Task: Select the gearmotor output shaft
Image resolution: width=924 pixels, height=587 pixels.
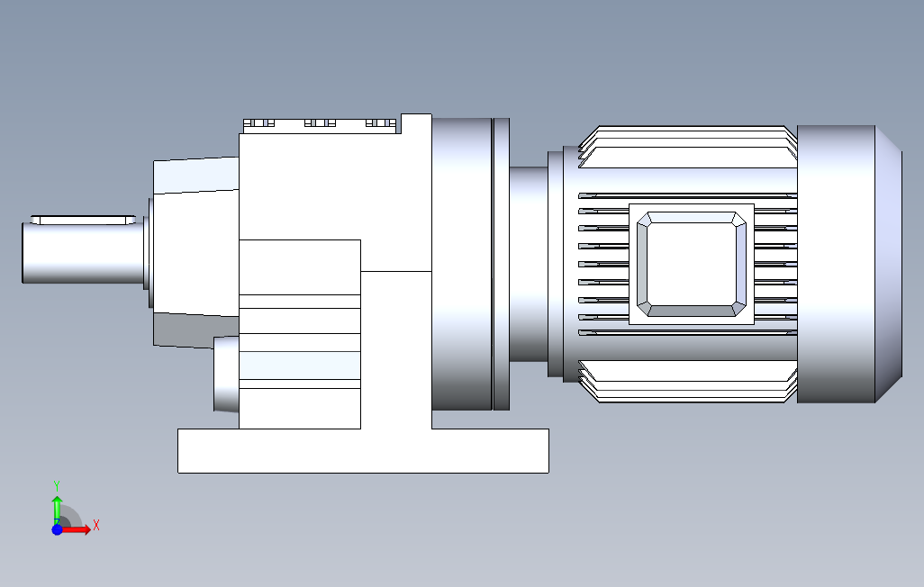Action: pyautogui.click(x=83, y=253)
